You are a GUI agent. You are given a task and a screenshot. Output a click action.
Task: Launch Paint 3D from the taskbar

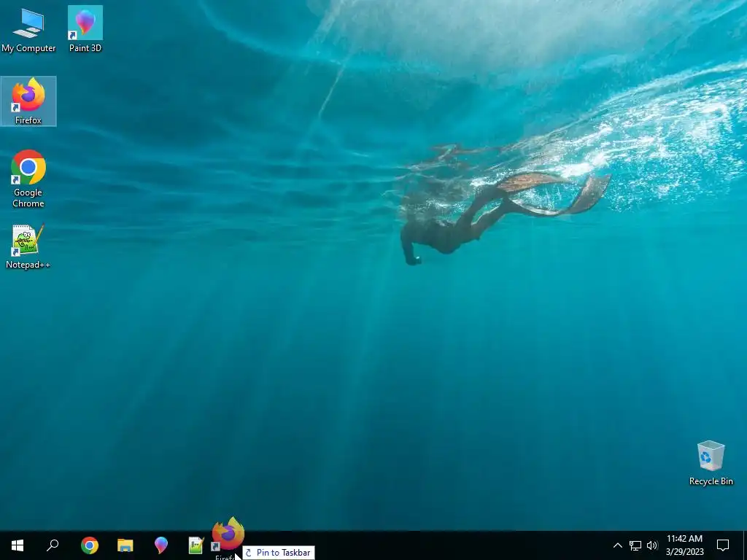pos(161,545)
